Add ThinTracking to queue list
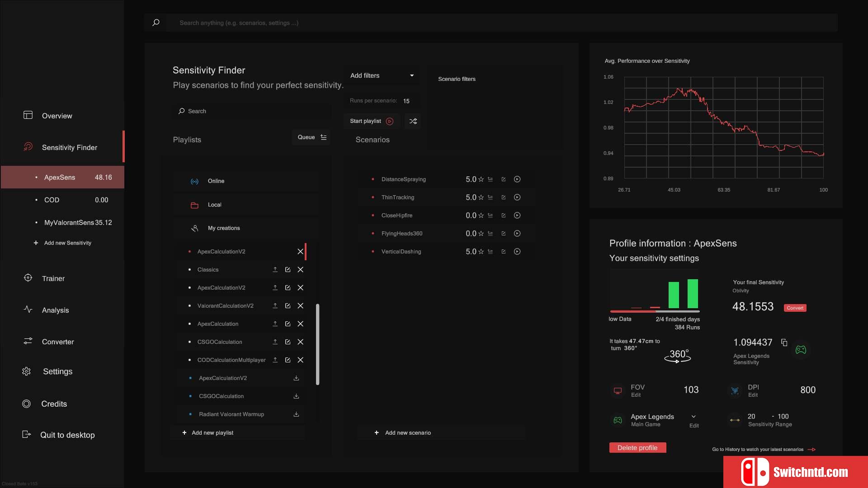The height and width of the screenshot is (488, 868). [491, 197]
